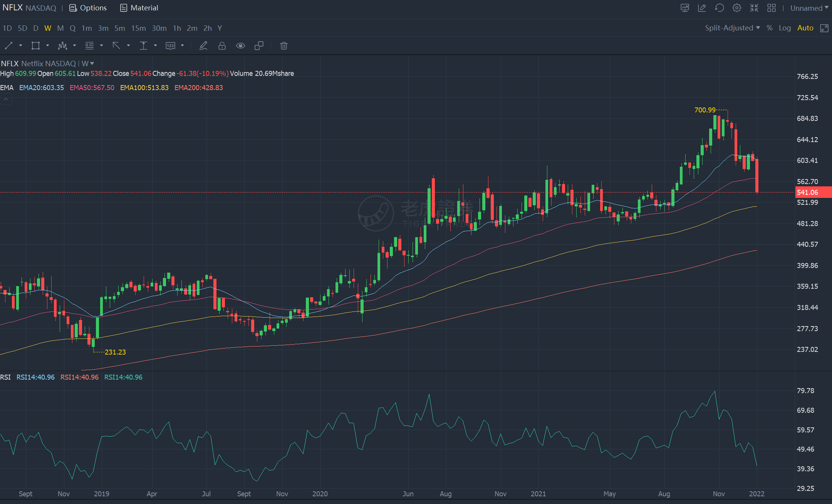The height and width of the screenshot is (504, 832).
Task: Click the multi-chart grid layout icon
Action: (x=771, y=8)
